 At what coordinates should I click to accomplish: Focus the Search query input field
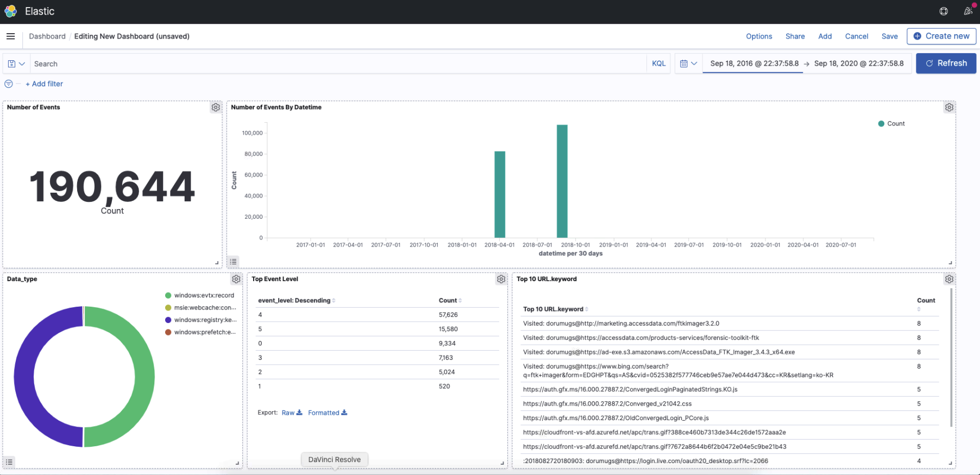tap(338, 64)
